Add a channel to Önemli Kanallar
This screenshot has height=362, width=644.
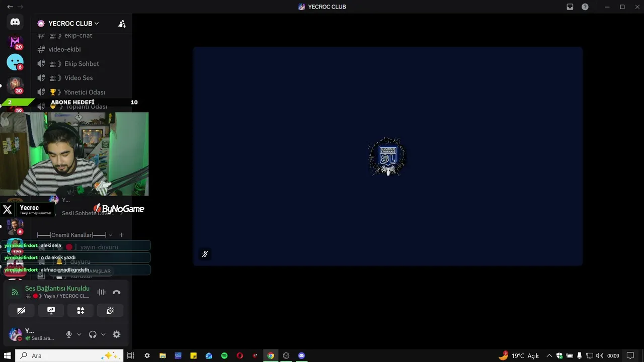pyautogui.click(x=121, y=235)
